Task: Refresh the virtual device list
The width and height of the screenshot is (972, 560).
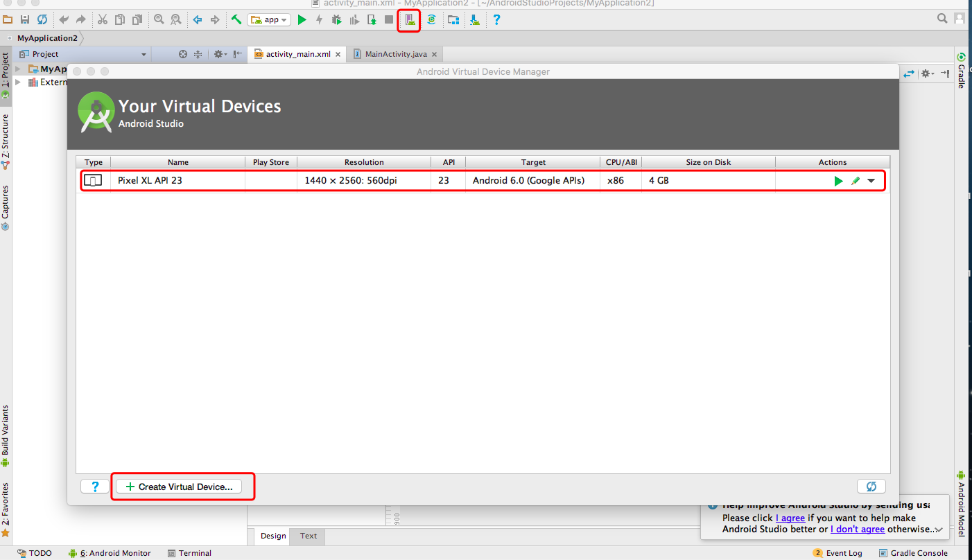Action: [871, 487]
